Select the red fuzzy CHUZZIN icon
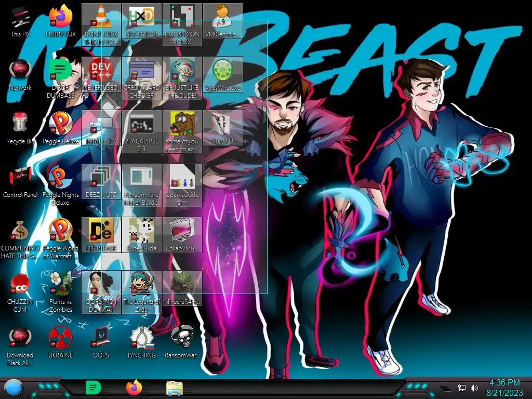 20,292
